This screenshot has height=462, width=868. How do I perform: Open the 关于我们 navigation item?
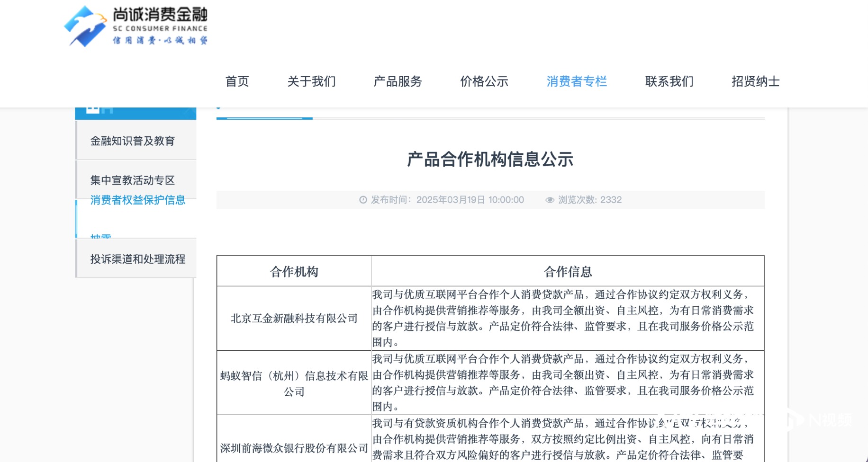tap(311, 81)
